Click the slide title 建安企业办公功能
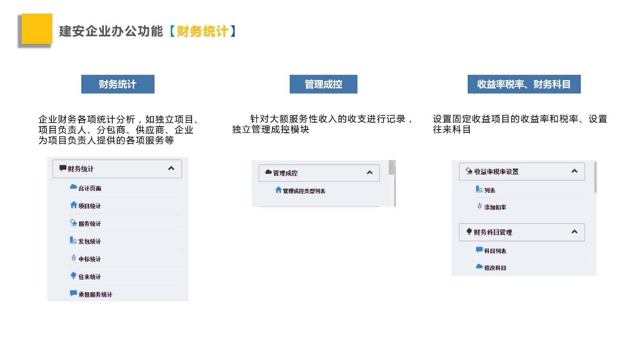 [x=111, y=31]
